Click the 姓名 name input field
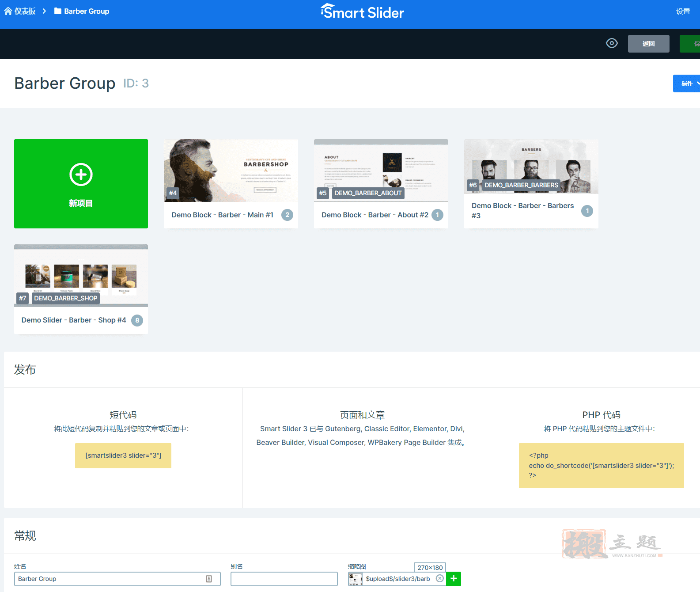This screenshot has width=700, height=592. point(117,579)
